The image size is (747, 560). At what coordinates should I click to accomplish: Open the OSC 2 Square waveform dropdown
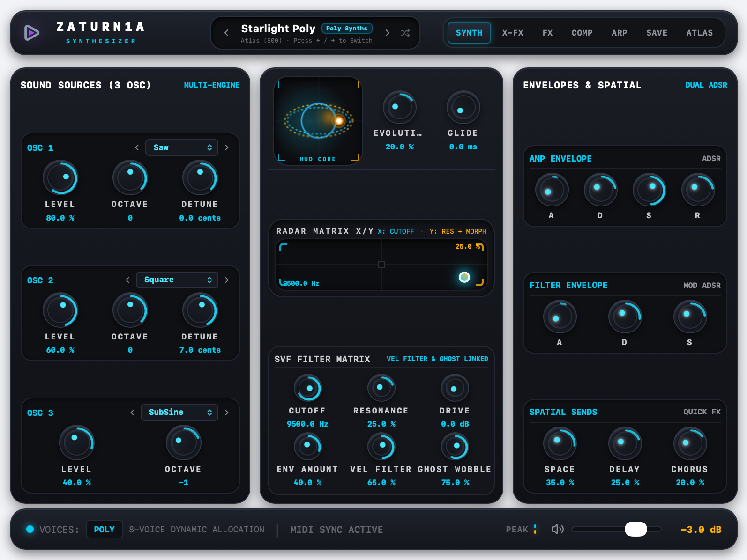tap(177, 280)
